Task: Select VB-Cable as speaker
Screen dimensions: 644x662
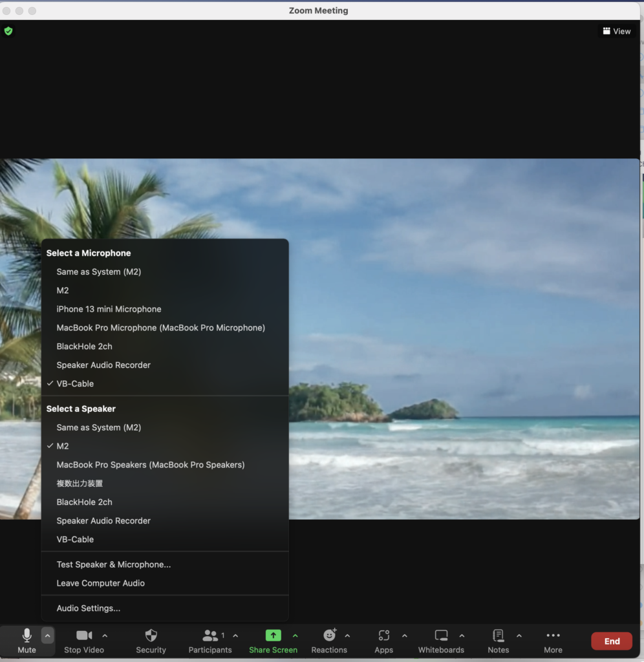Action: 165,539
